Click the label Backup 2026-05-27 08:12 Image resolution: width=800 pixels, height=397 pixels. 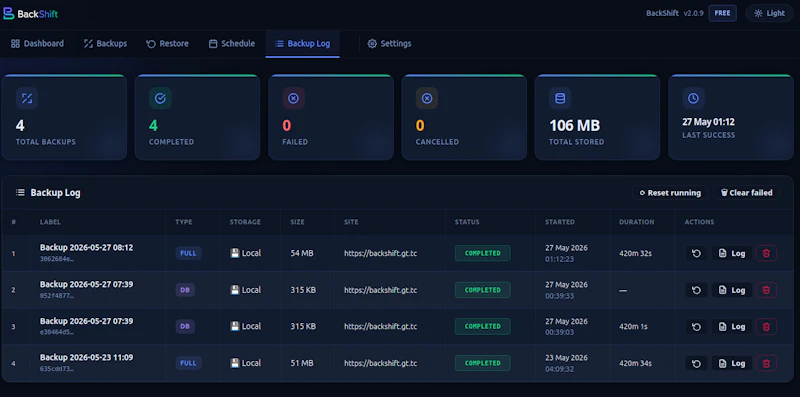pyautogui.click(x=87, y=247)
